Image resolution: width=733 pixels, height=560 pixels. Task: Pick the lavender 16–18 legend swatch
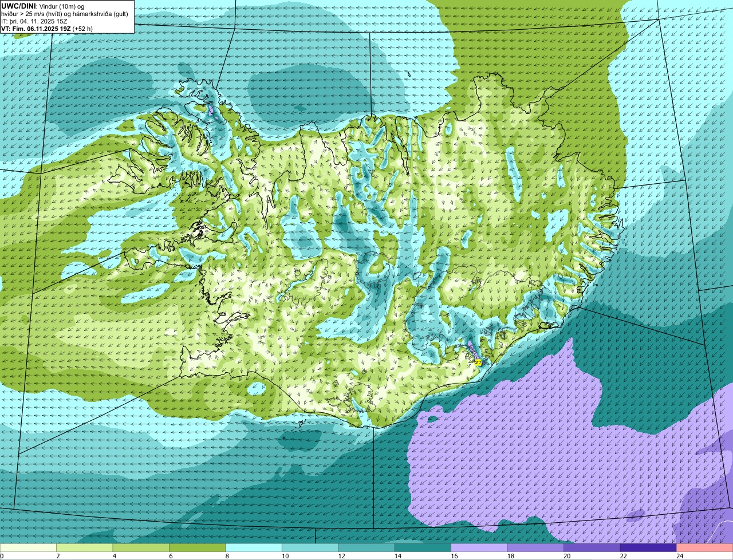pos(479,548)
